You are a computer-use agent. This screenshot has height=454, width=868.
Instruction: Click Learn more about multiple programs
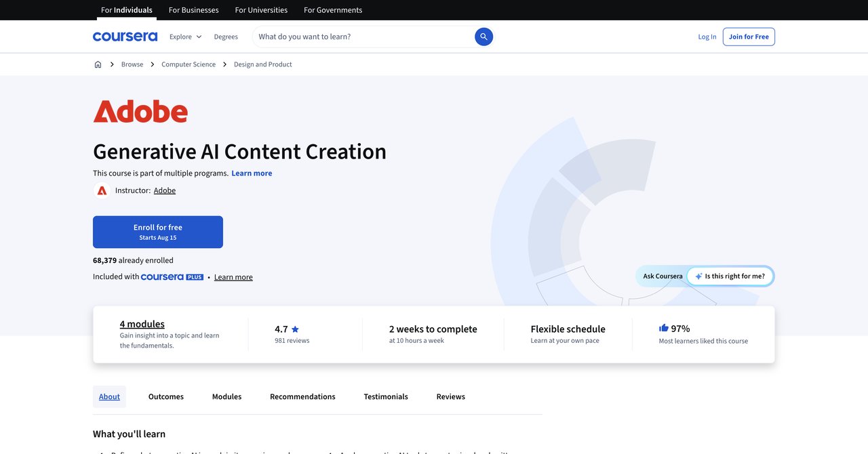coord(252,173)
